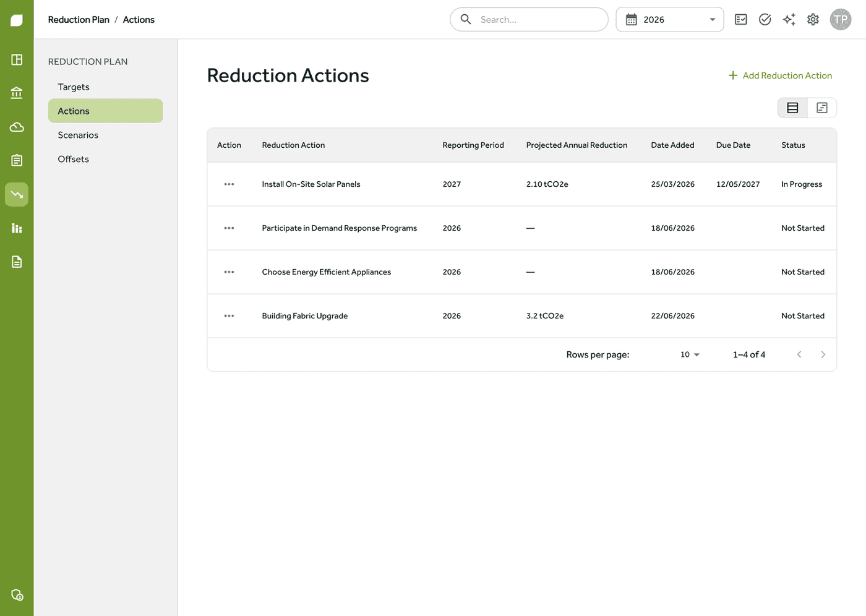The image size is (866, 616).
Task: Click 'Choose Energy Efficient Appliances' action name
Action: [x=327, y=272]
